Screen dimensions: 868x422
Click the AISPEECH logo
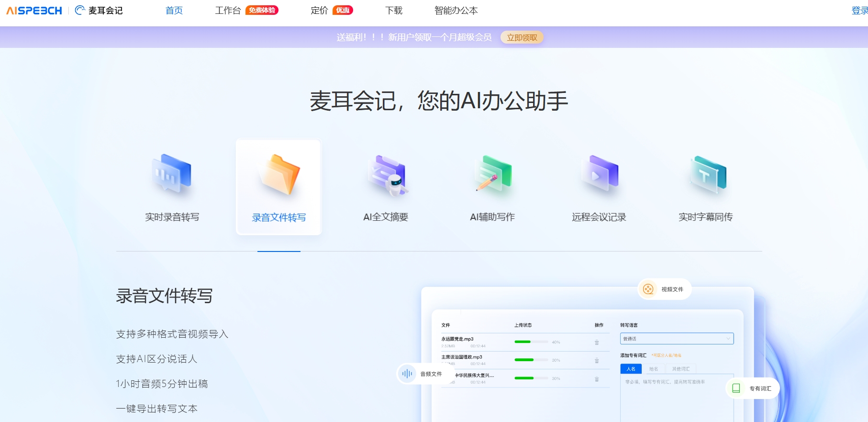click(34, 11)
